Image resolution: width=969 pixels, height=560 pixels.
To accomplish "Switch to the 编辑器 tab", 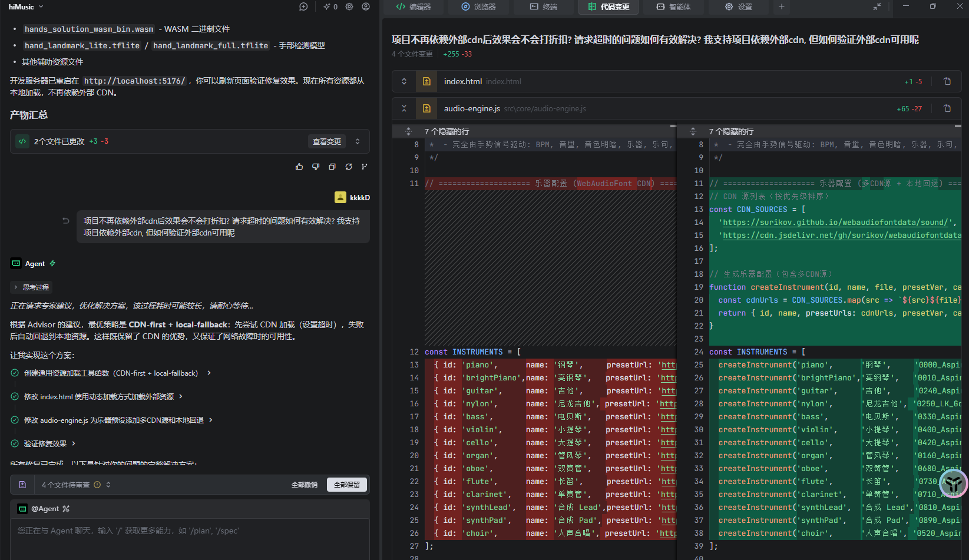I will click(414, 6).
